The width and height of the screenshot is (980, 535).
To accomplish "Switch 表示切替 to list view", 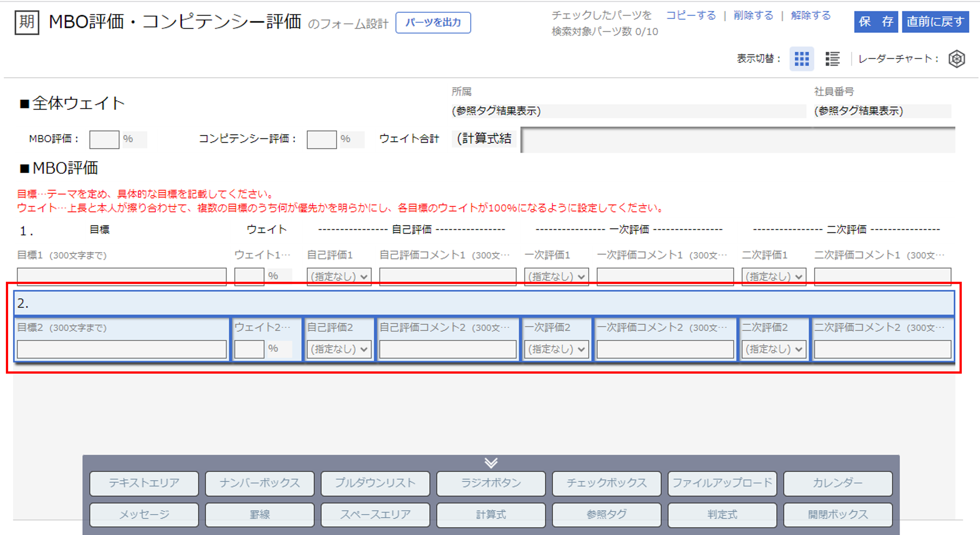I will [x=832, y=59].
